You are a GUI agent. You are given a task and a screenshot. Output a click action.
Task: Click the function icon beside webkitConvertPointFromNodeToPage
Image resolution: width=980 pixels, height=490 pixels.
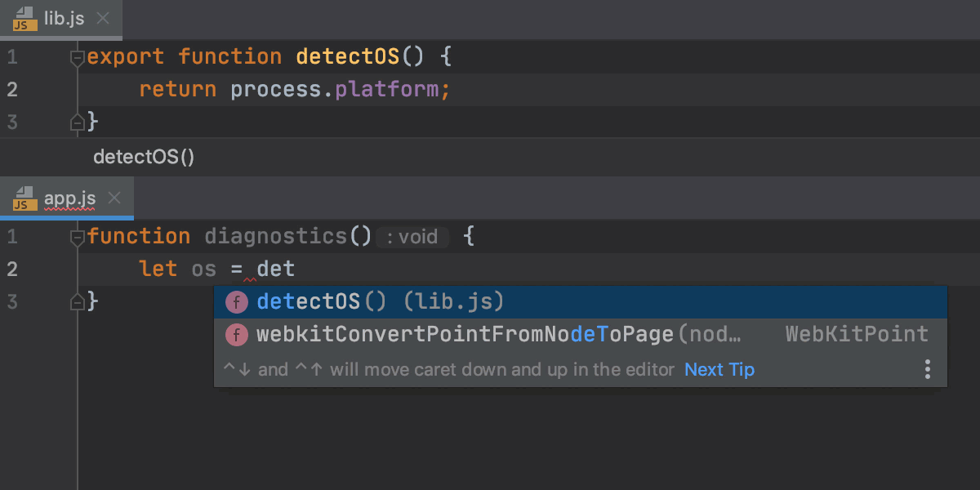pos(236,334)
